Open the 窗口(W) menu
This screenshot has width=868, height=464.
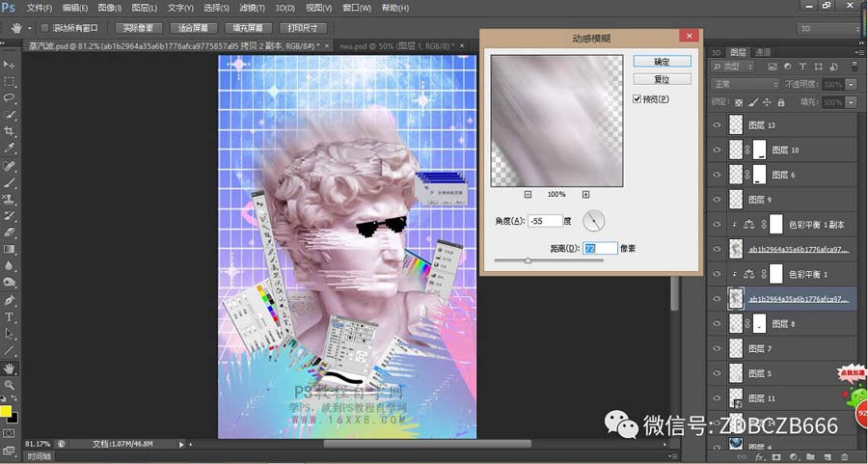click(357, 9)
